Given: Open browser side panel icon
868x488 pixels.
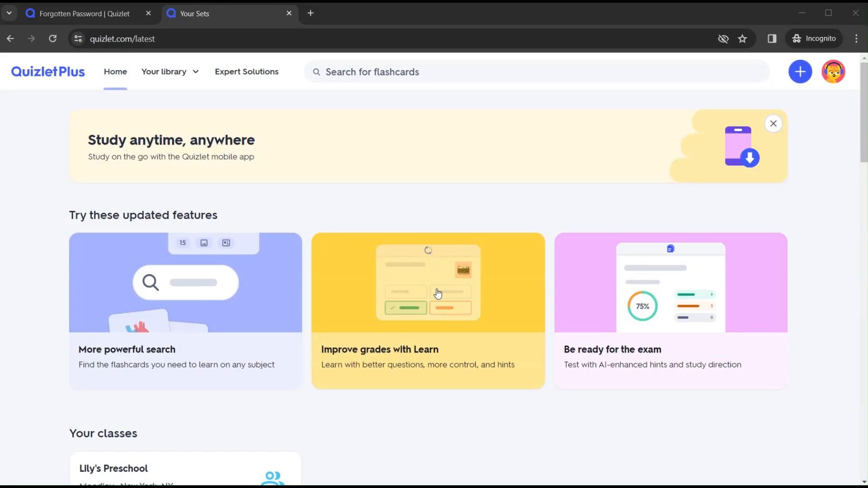Looking at the screenshot, I should pos(772,39).
